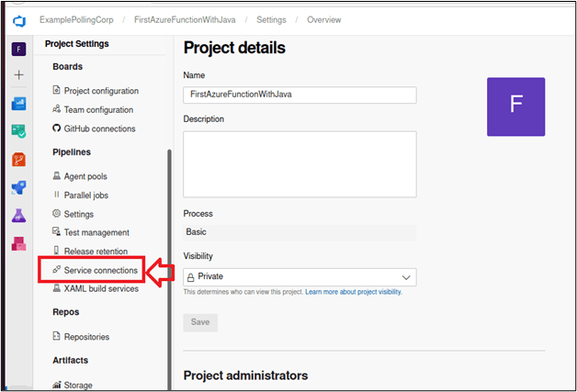This screenshot has width=577, height=392.
Task: Click the Project Settings header
Action: pyautogui.click(x=77, y=44)
